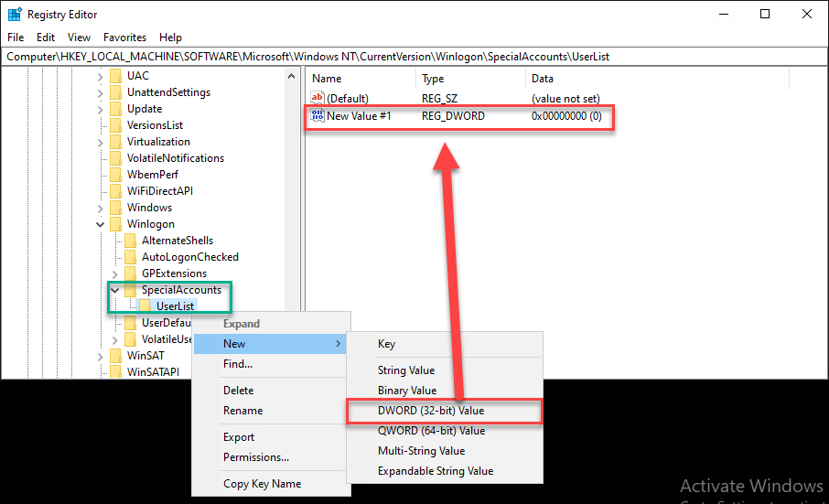This screenshot has height=504, width=829.
Task: Click the Data column header
Action: click(542, 79)
